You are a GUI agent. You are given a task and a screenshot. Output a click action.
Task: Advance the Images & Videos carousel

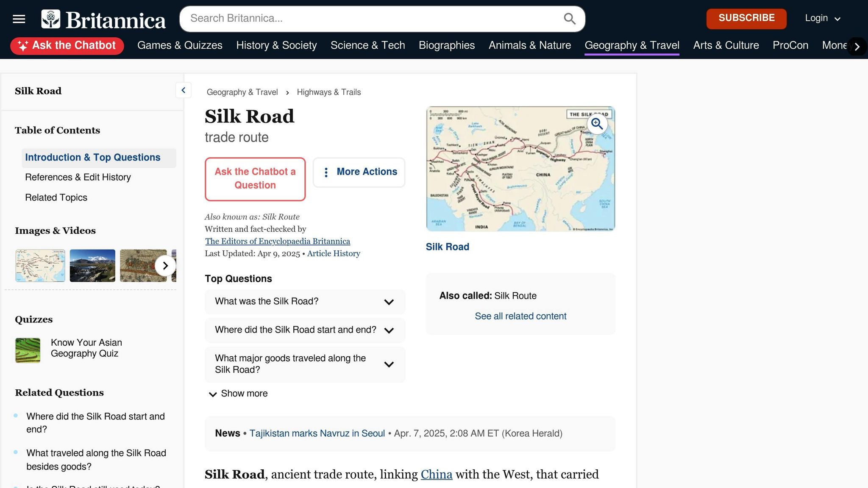pyautogui.click(x=165, y=266)
